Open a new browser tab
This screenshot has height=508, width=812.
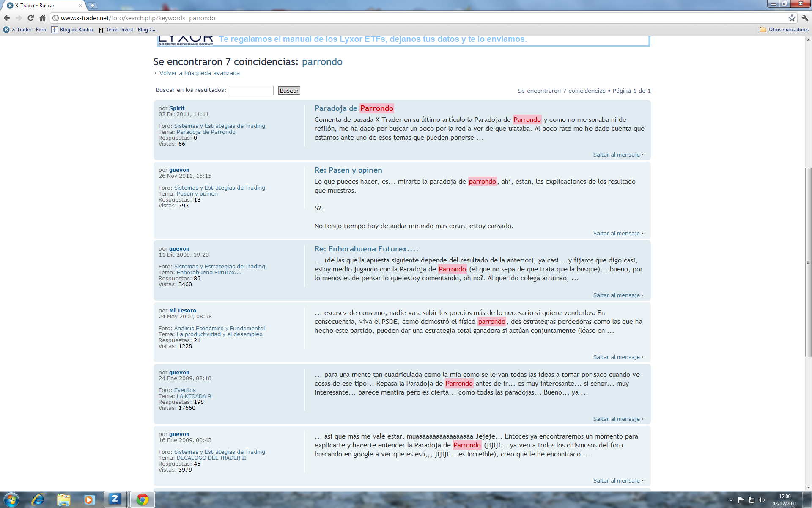[93, 6]
